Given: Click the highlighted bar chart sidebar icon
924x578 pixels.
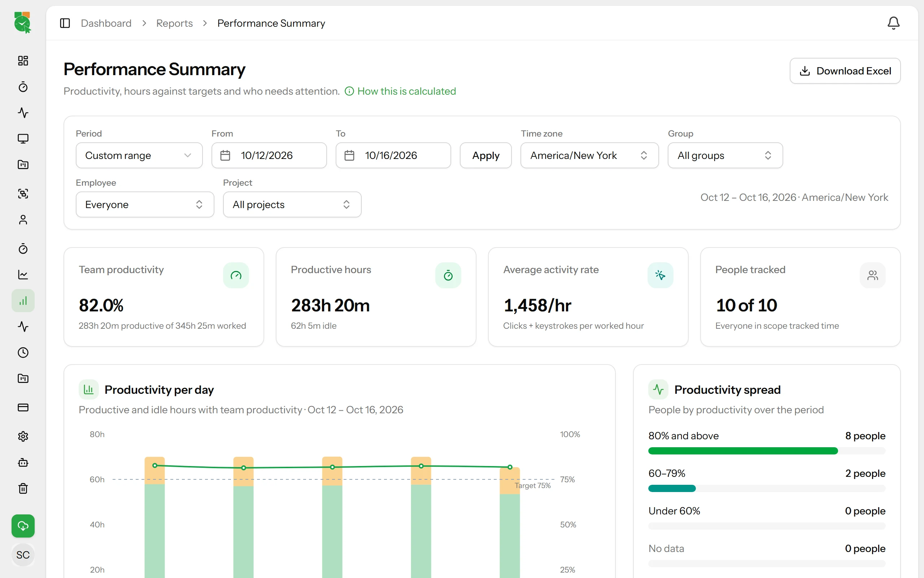Looking at the screenshot, I should [x=23, y=301].
